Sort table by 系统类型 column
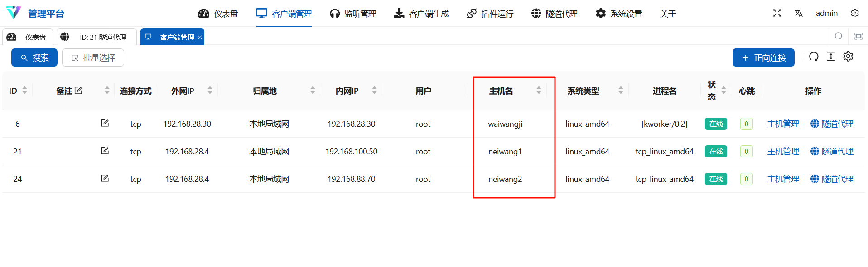This screenshot has height=267, width=868. click(x=621, y=91)
